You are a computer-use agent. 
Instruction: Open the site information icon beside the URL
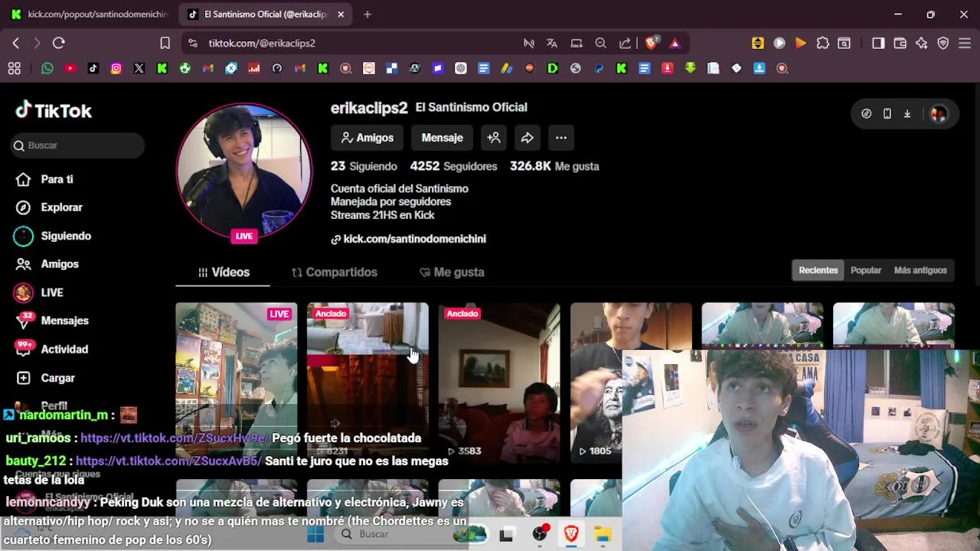[x=192, y=44]
